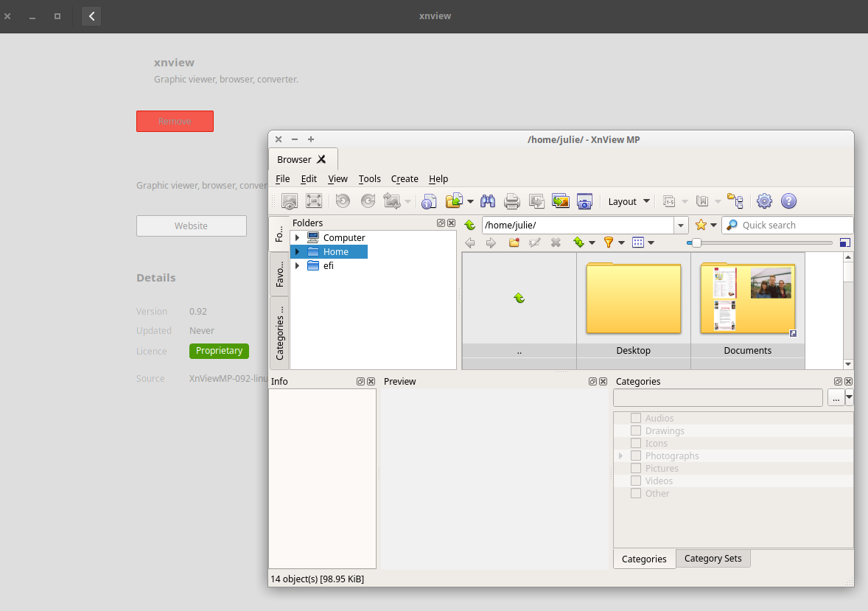Open Settings with the gear icon
Image resolution: width=868 pixels, height=611 pixels.
(x=764, y=201)
